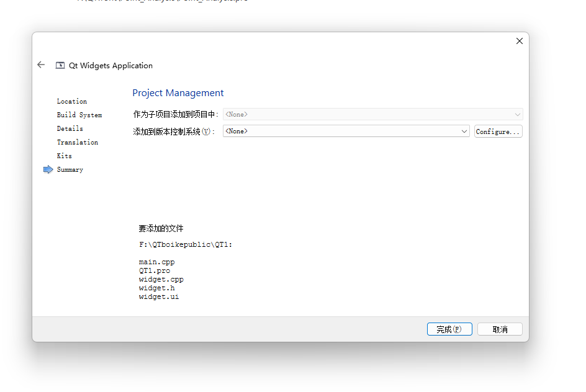The height and width of the screenshot is (392, 586).
Task: Click the 取消 cancel button
Action: [500, 329]
